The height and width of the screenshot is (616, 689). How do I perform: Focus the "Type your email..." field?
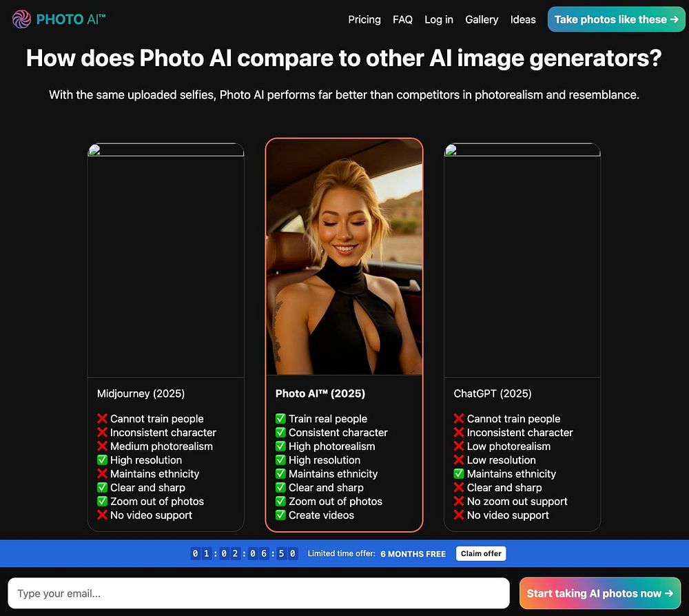tap(259, 593)
